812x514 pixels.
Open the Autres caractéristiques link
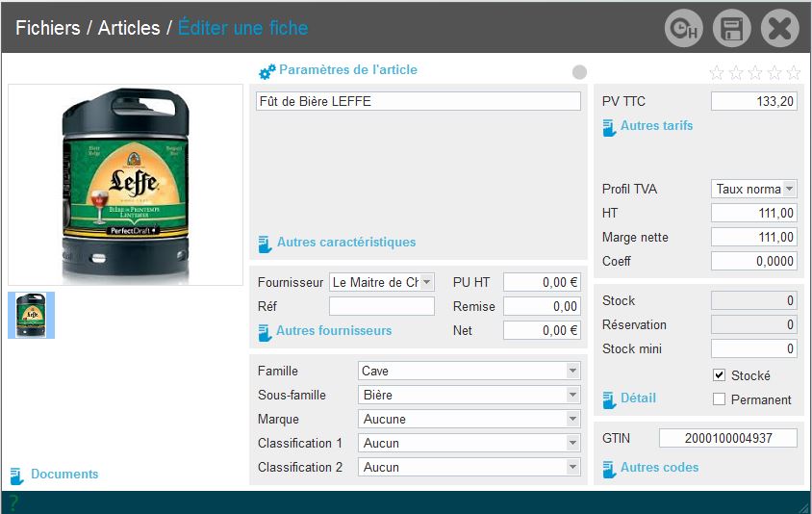[x=346, y=242]
